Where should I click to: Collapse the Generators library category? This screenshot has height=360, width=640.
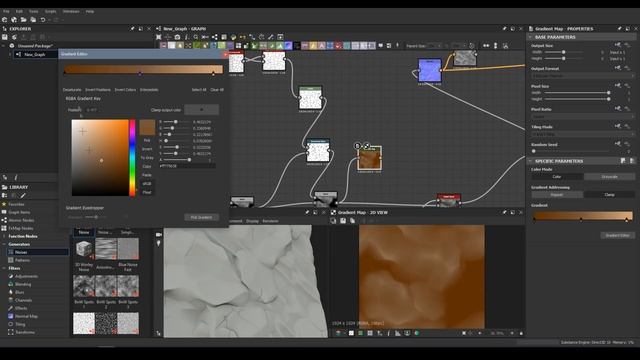pyautogui.click(x=4, y=244)
